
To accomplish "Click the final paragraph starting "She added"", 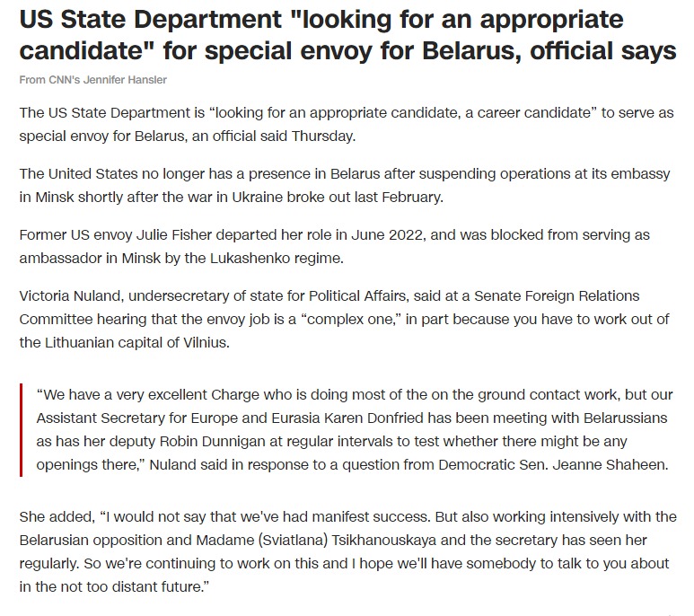I will pos(347,551).
